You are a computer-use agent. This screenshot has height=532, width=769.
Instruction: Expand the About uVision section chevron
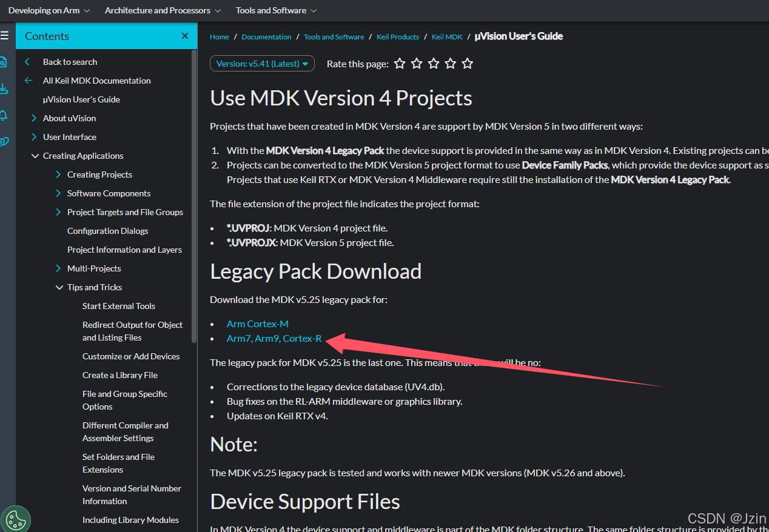[x=35, y=118]
